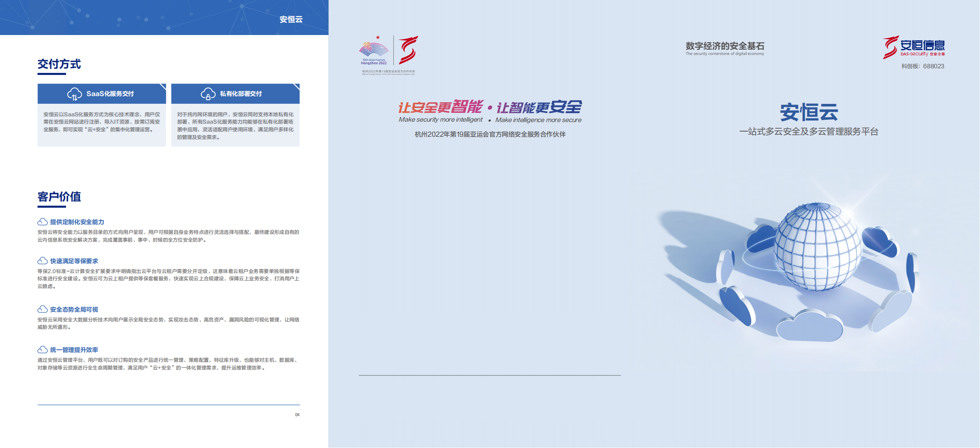Click cloud icon beside 提供定制化安全能力
Viewport: 980px width, 448px height.
42,222
